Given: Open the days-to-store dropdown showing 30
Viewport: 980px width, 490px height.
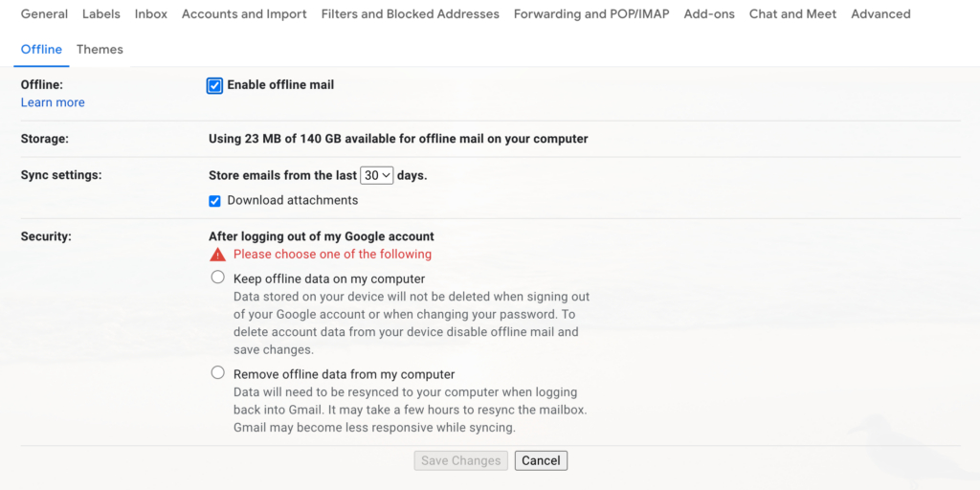Looking at the screenshot, I should tap(377, 176).
